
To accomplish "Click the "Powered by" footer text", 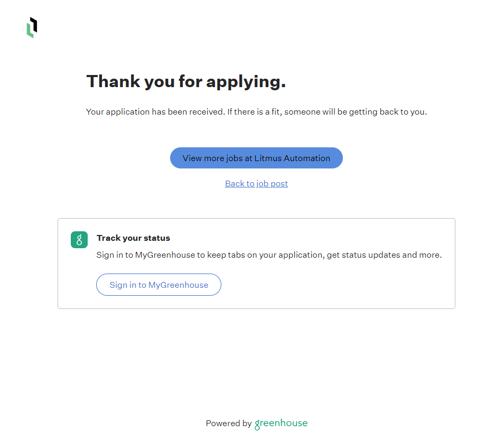I will (x=229, y=424).
